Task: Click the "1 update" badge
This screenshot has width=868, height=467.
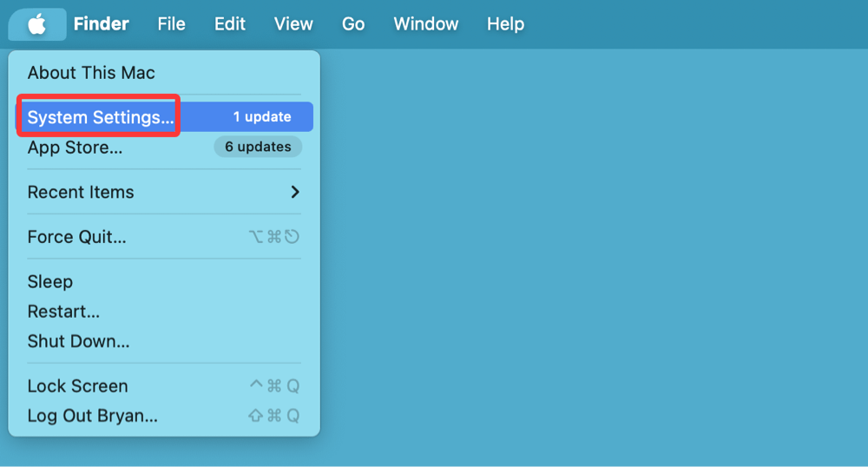Action: [x=261, y=117]
